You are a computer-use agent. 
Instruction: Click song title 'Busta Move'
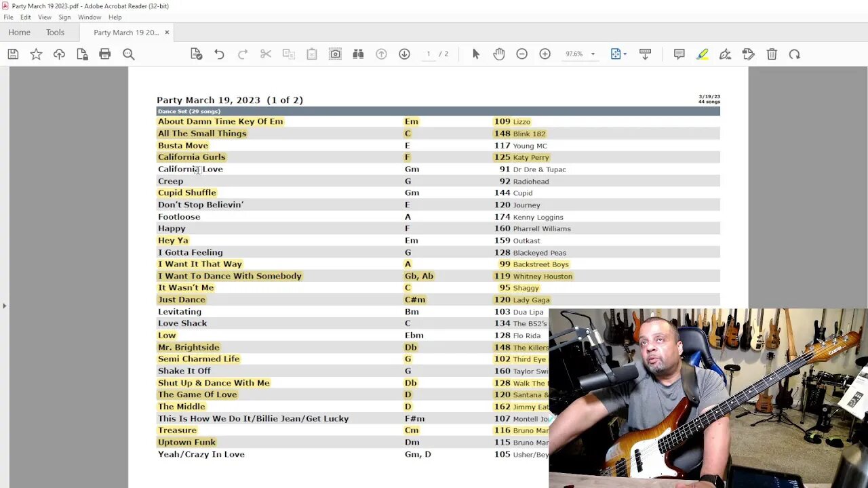pyautogui.click(x=183, y=146)
